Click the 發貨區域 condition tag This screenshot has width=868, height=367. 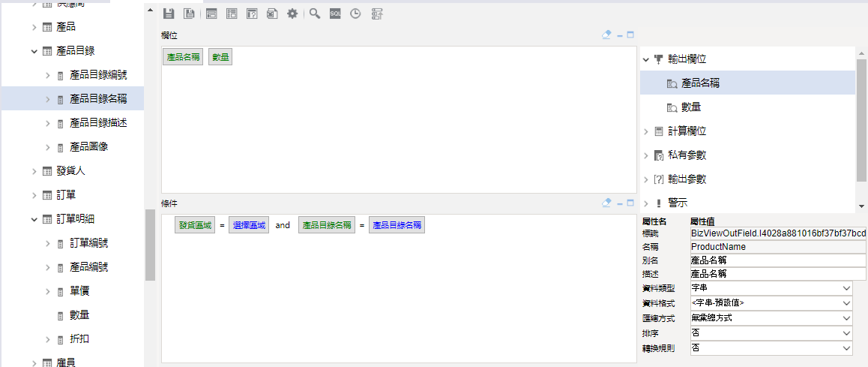tap(193, 225)
